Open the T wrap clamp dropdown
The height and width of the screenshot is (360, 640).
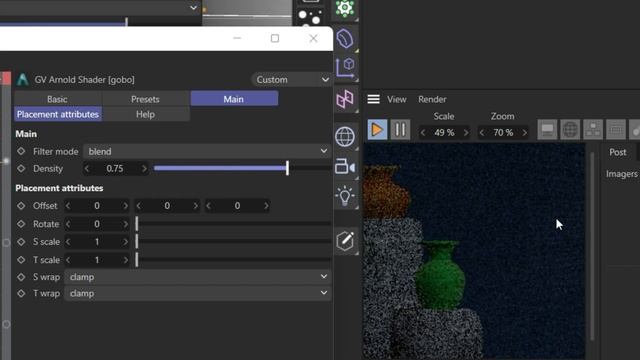(x=198, y=293)
